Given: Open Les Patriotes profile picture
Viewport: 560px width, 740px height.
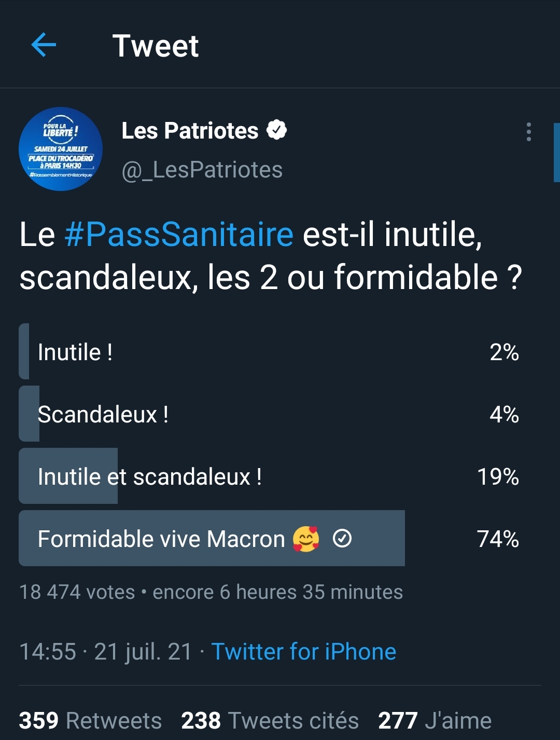Looking at the screenshot, I should (x=61, y=149).
